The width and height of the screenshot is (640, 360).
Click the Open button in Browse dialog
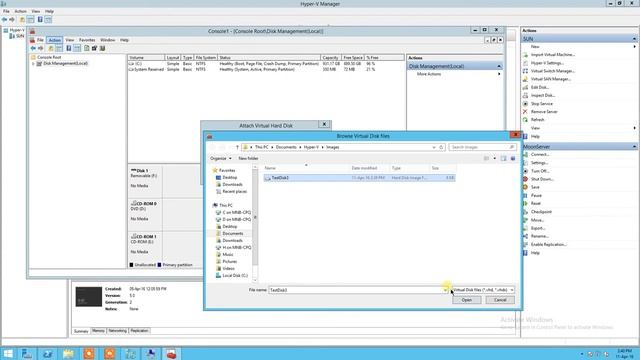(x=467, y=300)
